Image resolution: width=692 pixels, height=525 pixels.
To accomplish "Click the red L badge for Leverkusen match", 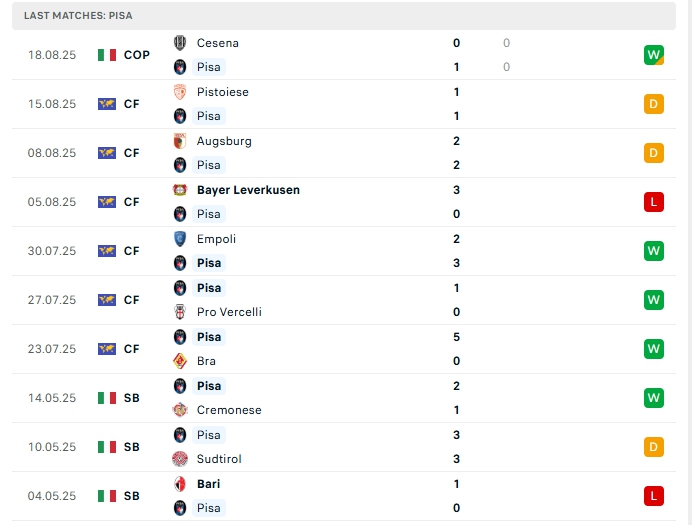I will coord(654,202).
